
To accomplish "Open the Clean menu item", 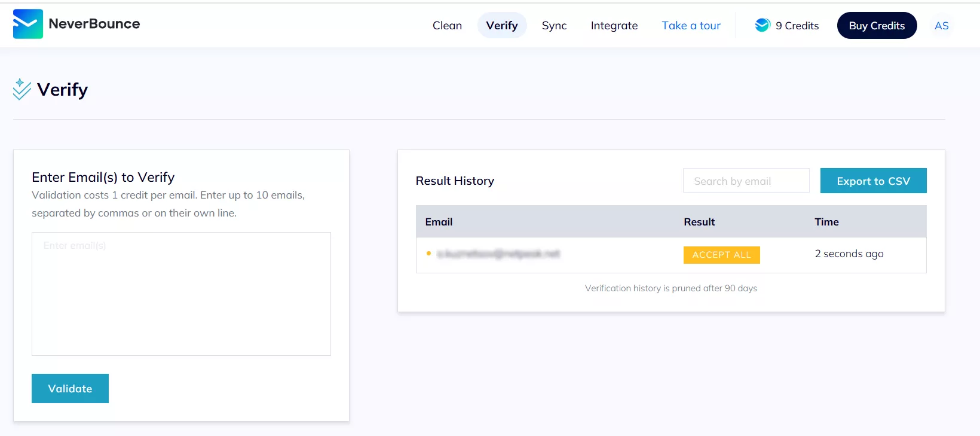I will 447,26.
